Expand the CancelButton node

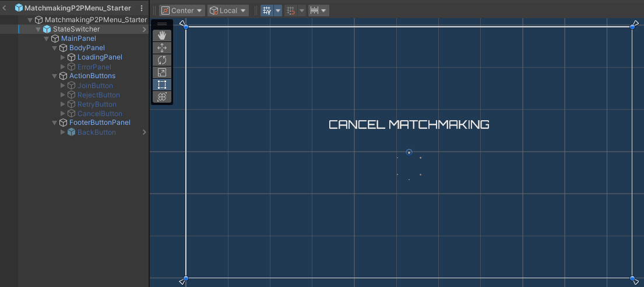point(62,114)
